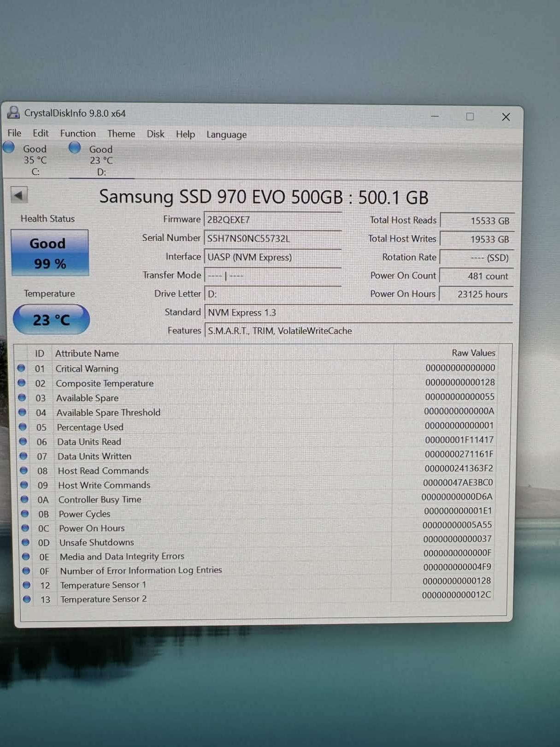Click the Features field
The width and height of the screenshot is (560, 747).
(359, 331)
